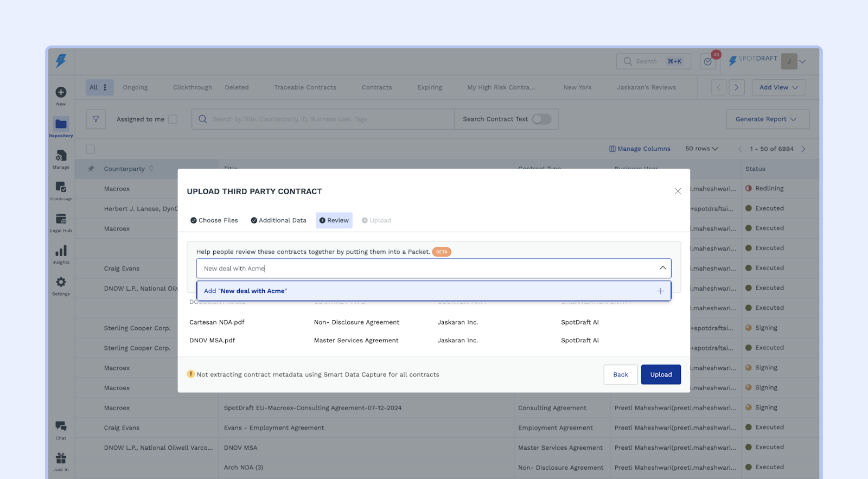Click the filter funnel icon
868x479 pixels.
95,119
